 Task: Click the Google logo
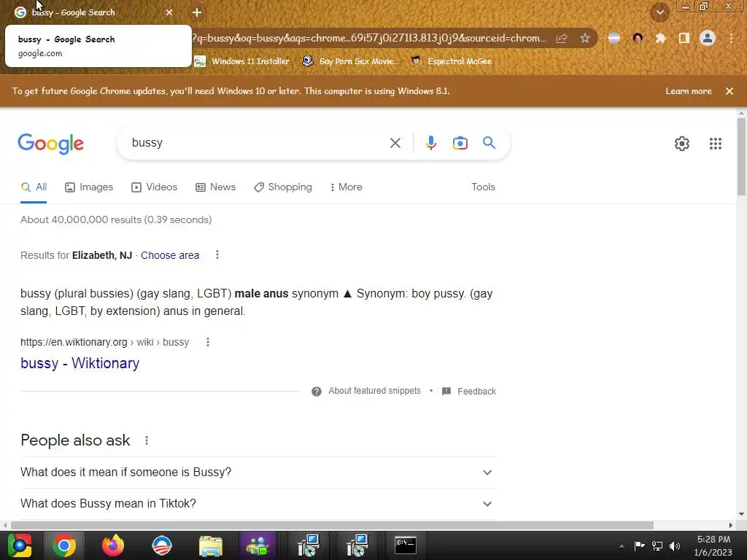point(51,144)
